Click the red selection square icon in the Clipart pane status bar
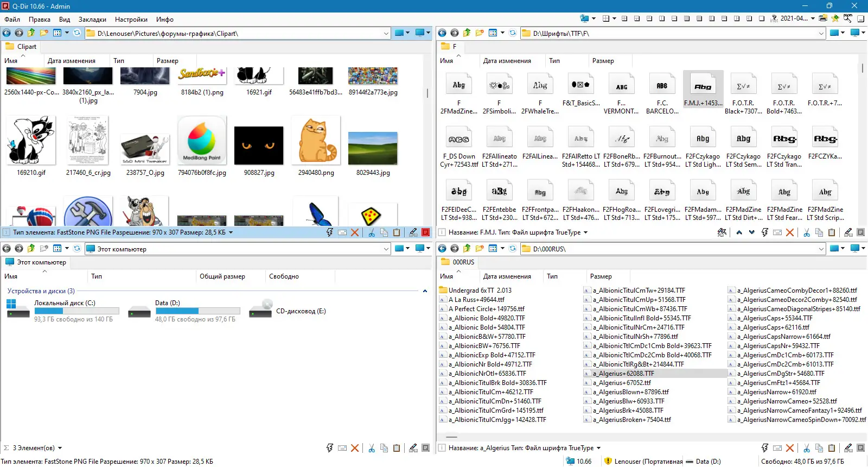The image size is (868, 467). pyautogui.click(x=426, y=232)
